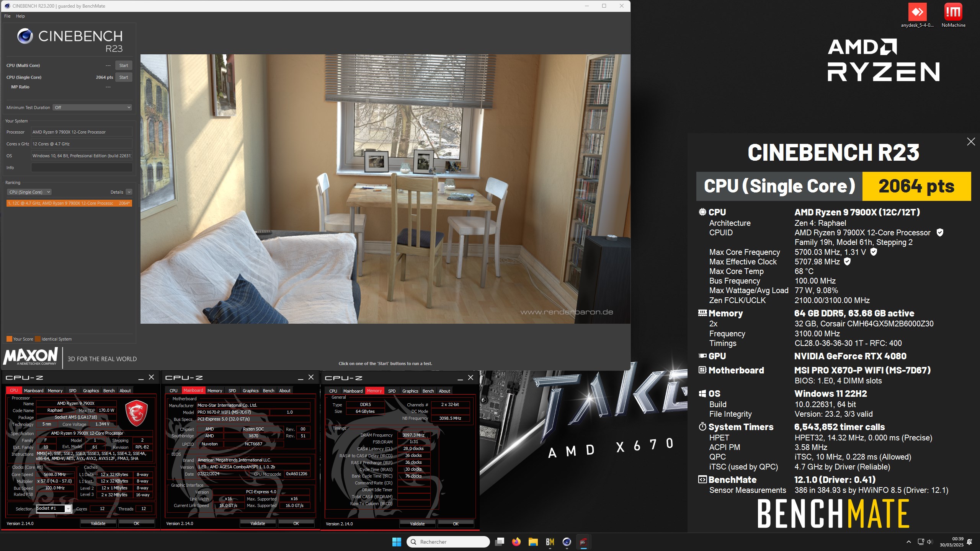Switch to Memory tab in first CPU-Z window
Screen dimensions: 980x551
(x=55, y=391)
